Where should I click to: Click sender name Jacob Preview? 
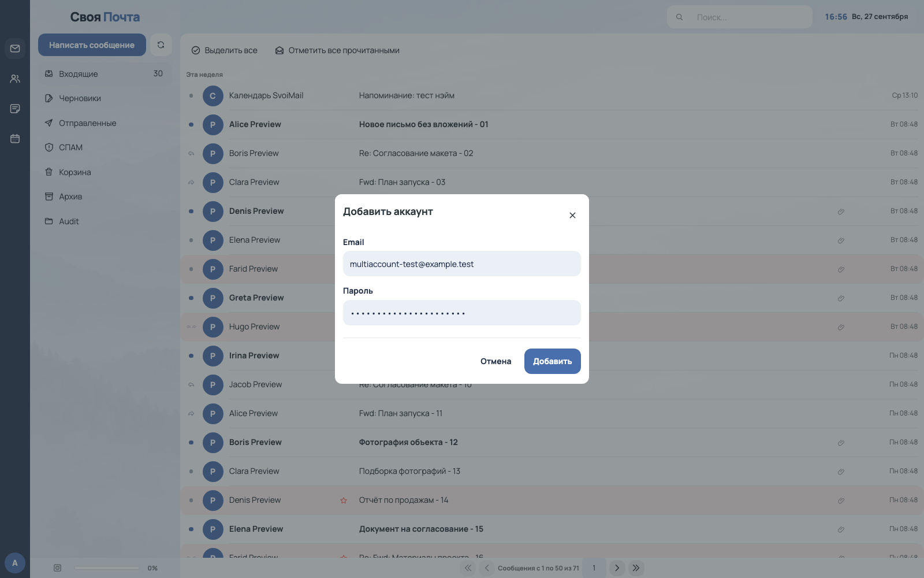(255, 385)
